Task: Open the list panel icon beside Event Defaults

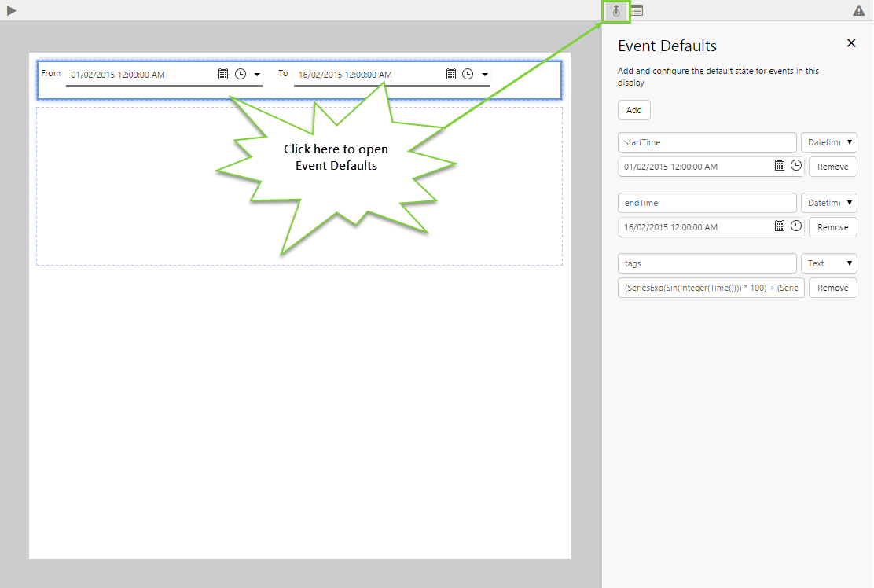Action: click(x=637, y=11)
